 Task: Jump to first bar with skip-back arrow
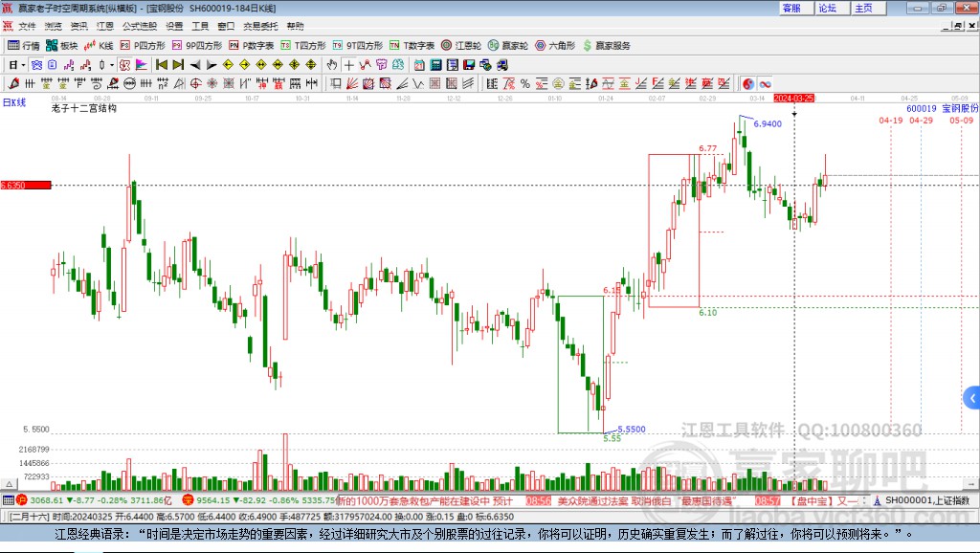pyautogui.click(x=162, y=65)
